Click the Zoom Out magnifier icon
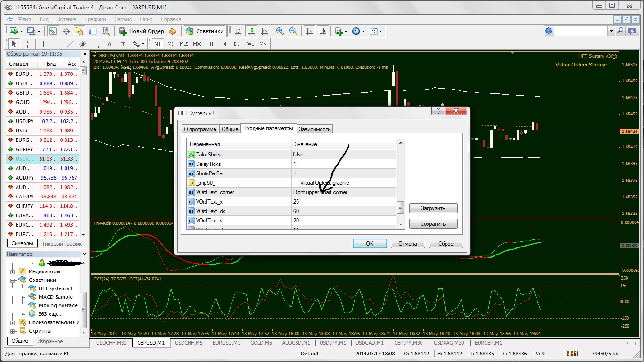The height and width of the screenshot is (362, 644). tap(293, 31)
